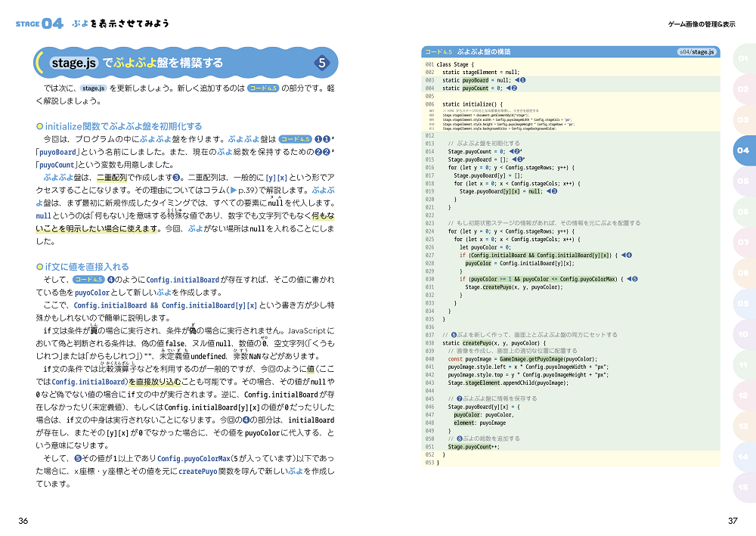Click the marker 2 arrow beside puyoCount = 0 on line 004
The image size is (756, 536).
[x=511, y=88]
